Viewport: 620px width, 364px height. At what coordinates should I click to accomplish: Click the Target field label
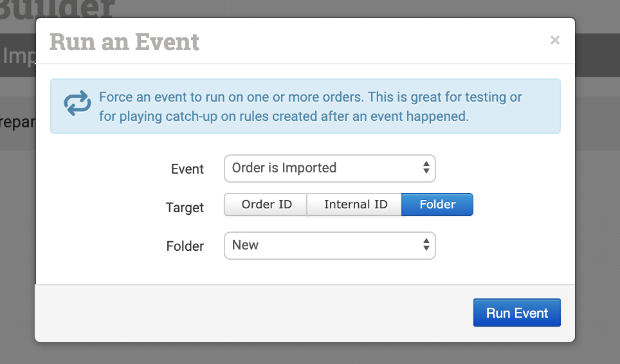tap(185, 208)
